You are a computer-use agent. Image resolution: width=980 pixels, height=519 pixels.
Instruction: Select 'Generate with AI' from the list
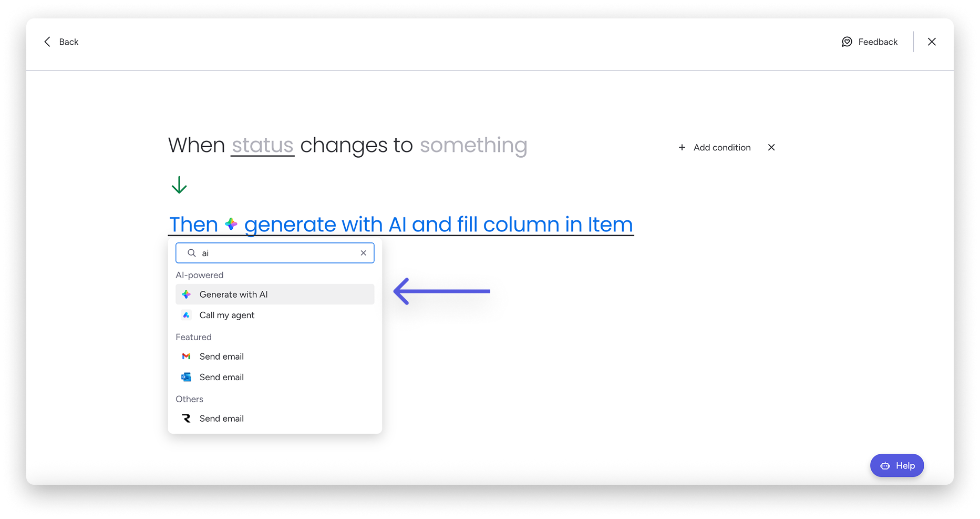pos(233,294)
